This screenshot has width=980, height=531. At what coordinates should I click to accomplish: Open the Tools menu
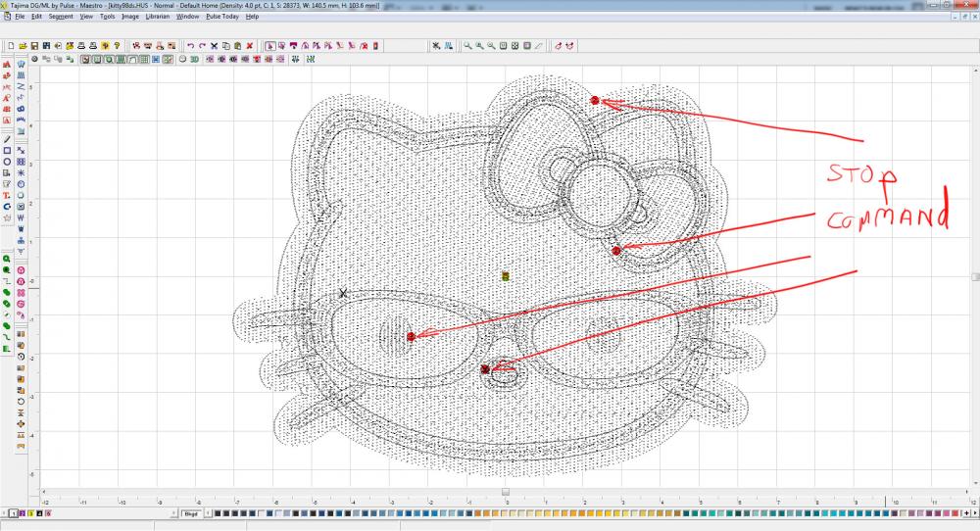click(x=108, y=17)
